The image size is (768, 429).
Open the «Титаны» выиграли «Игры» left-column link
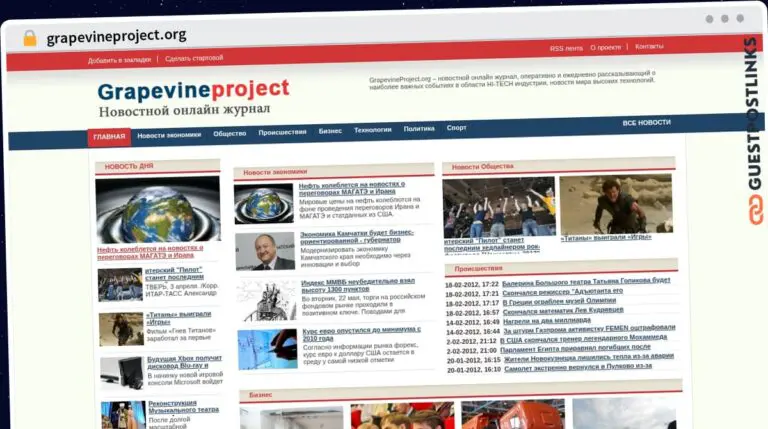tap(179, 318)
